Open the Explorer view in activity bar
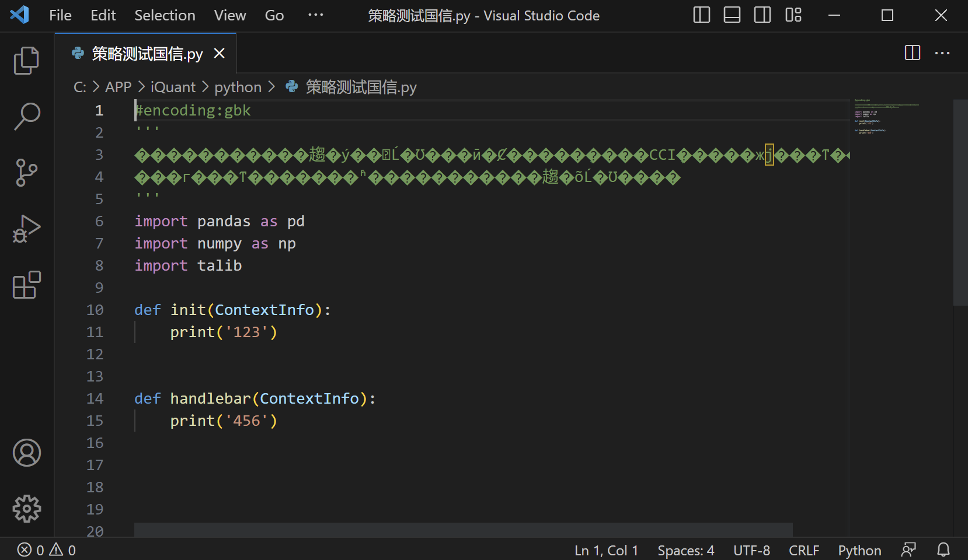The width and height of the screenshot is (968, 560). pyautogui.click(x=26, y=61)
